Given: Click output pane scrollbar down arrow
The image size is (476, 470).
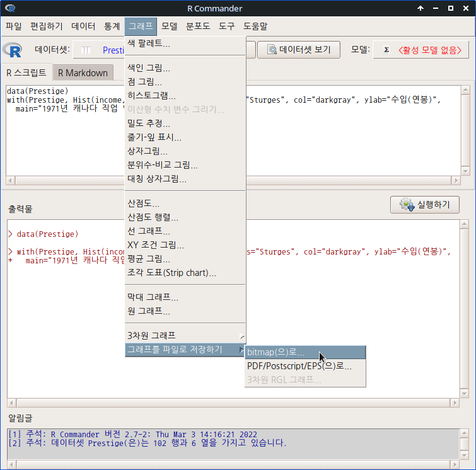Looking at the screenshot, I should [x=464, y=394].
